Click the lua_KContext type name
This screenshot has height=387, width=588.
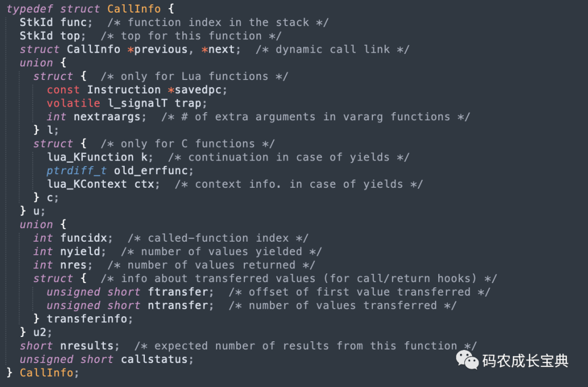pos(87,184)
